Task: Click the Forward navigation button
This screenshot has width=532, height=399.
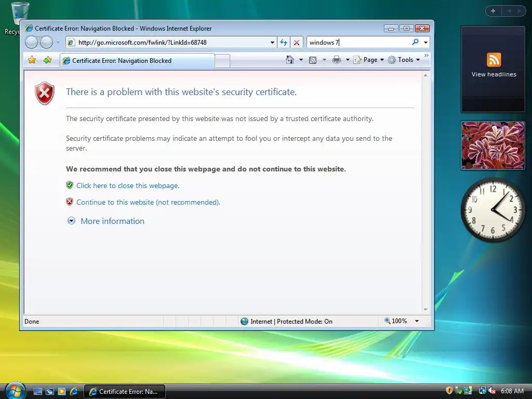Action: (46, 43)
